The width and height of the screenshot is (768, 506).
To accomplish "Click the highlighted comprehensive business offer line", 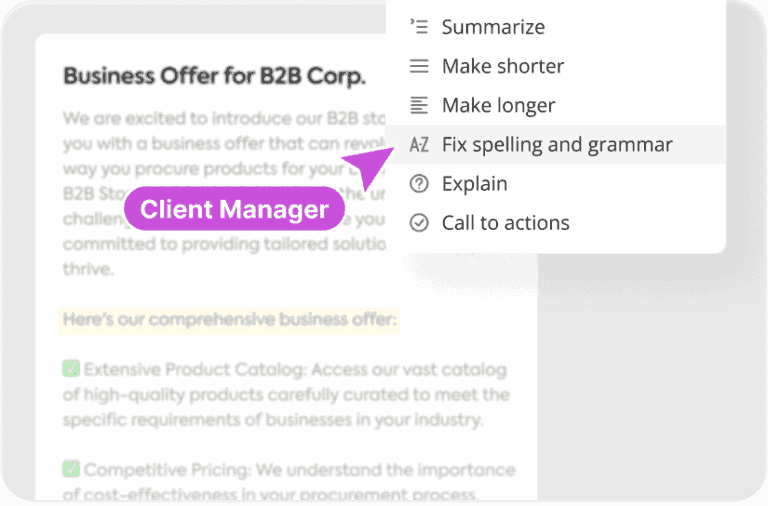I will click(230, 320).
